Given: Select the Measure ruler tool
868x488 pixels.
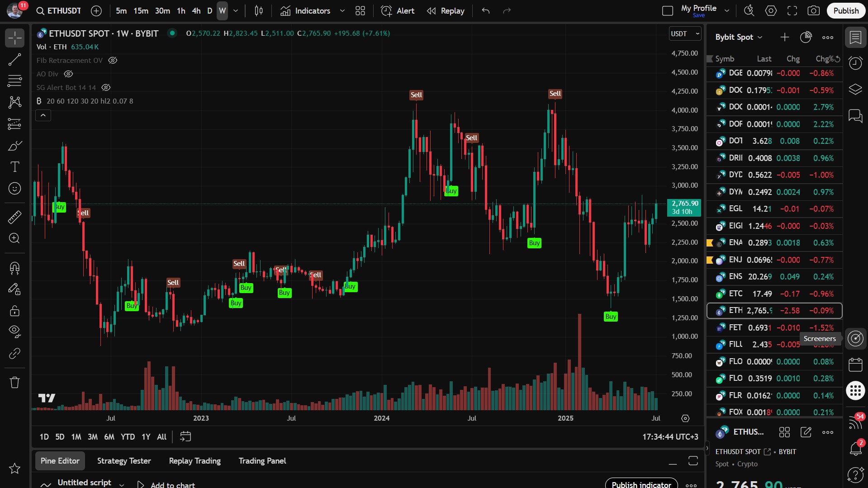Looking at the screenshot, I should pos(14,217).
